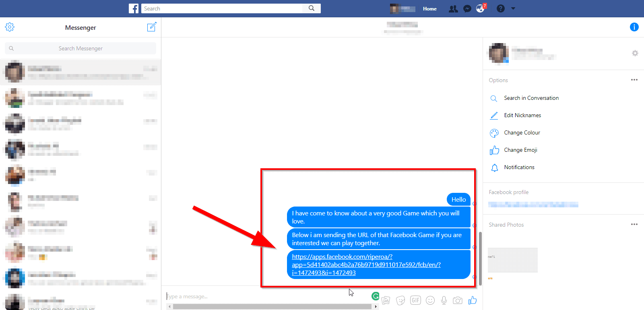Click the horizontal scrollbar left arrow
Image resolution: width=644 pixels, height=310 pixels.
170,306
